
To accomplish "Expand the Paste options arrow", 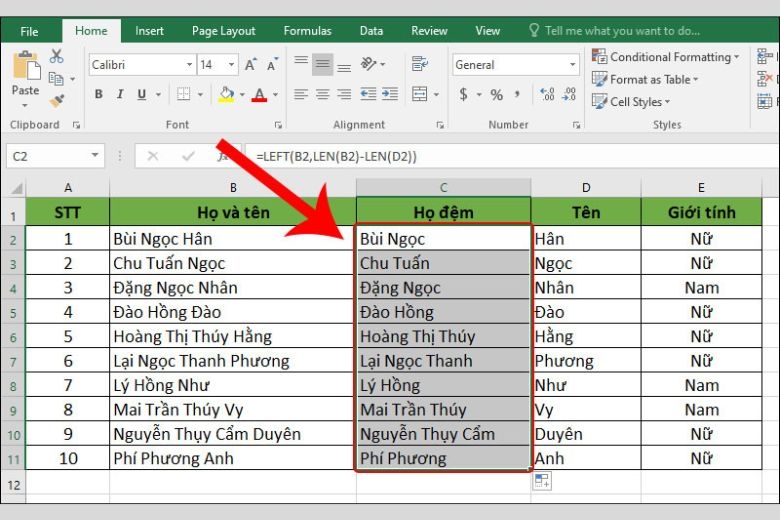I will 25,105.
